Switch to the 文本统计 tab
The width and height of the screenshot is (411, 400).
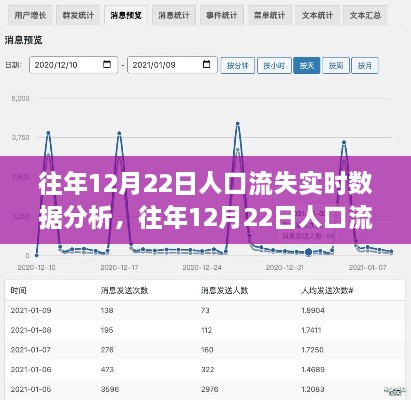click(x=317, y=15)
